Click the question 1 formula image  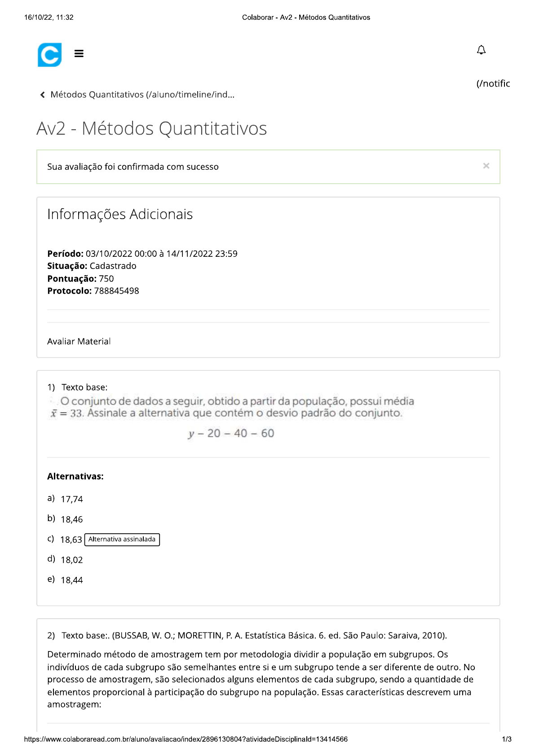(x=231, y=418)
